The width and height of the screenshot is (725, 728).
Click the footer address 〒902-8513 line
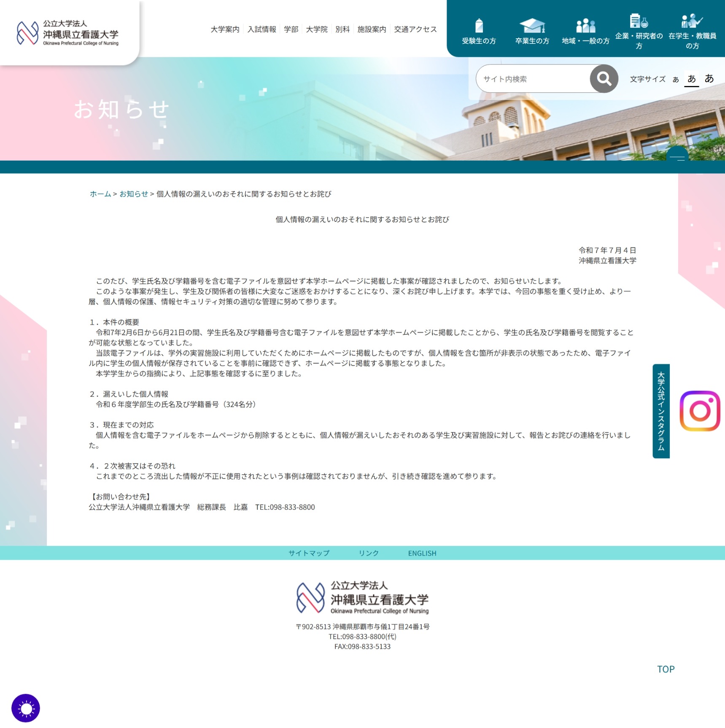click(x=362, y=627)
